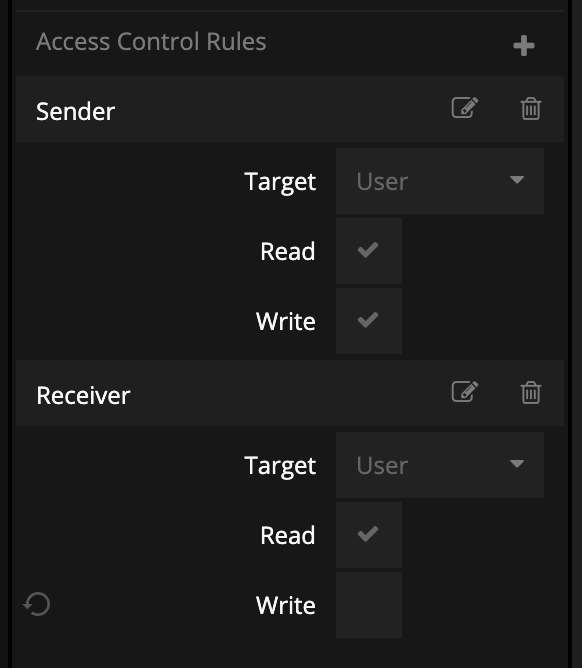Screen dimensions: 582x668
Task: Click the reset icon beside Receiver Write
Action: (37, 604)
